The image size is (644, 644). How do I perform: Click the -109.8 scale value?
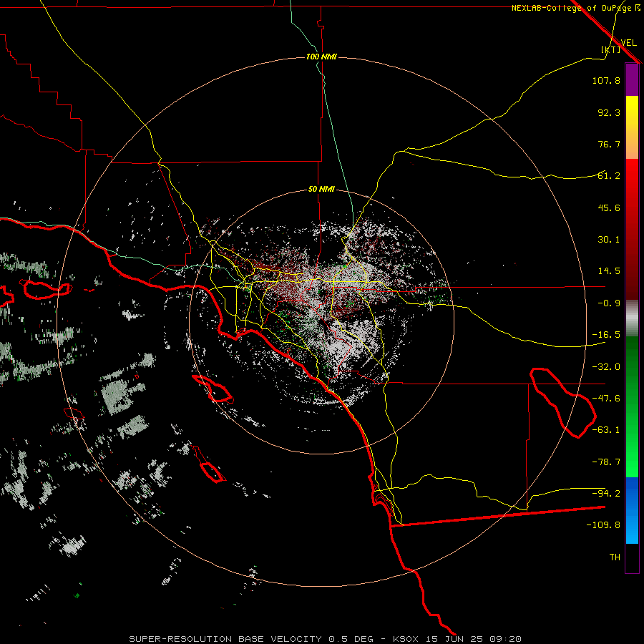click(603, 525)
